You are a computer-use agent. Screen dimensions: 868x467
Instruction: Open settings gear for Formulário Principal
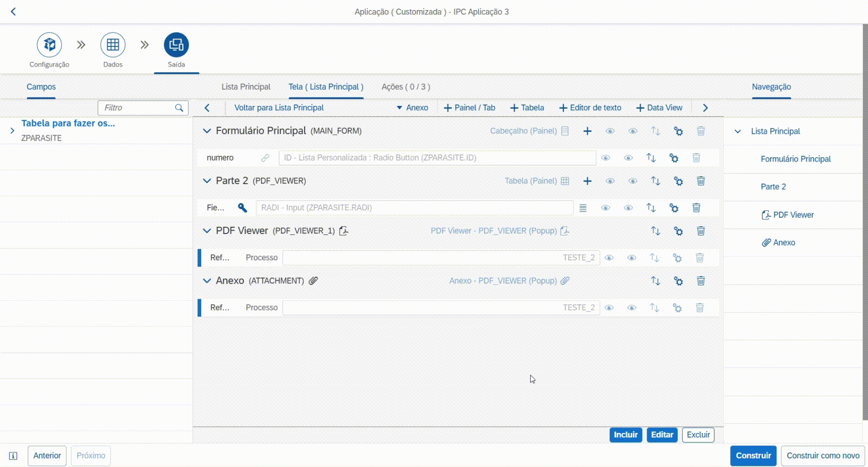(x=678, y=131)
